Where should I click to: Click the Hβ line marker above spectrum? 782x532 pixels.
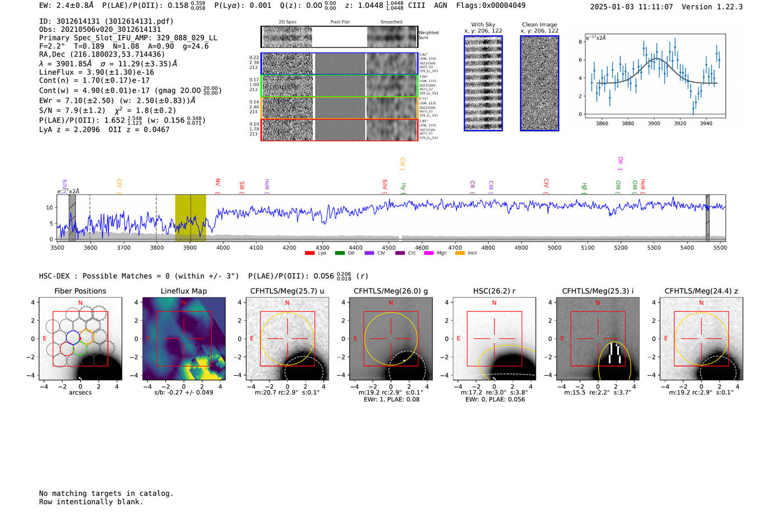point(584,188)
